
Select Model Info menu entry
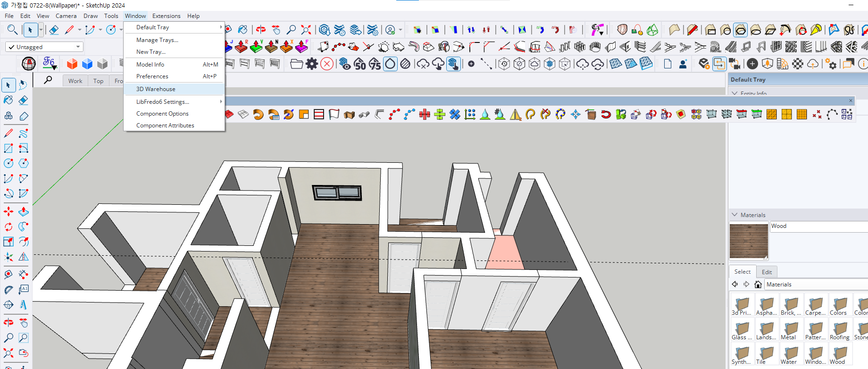tap(174, 64)
